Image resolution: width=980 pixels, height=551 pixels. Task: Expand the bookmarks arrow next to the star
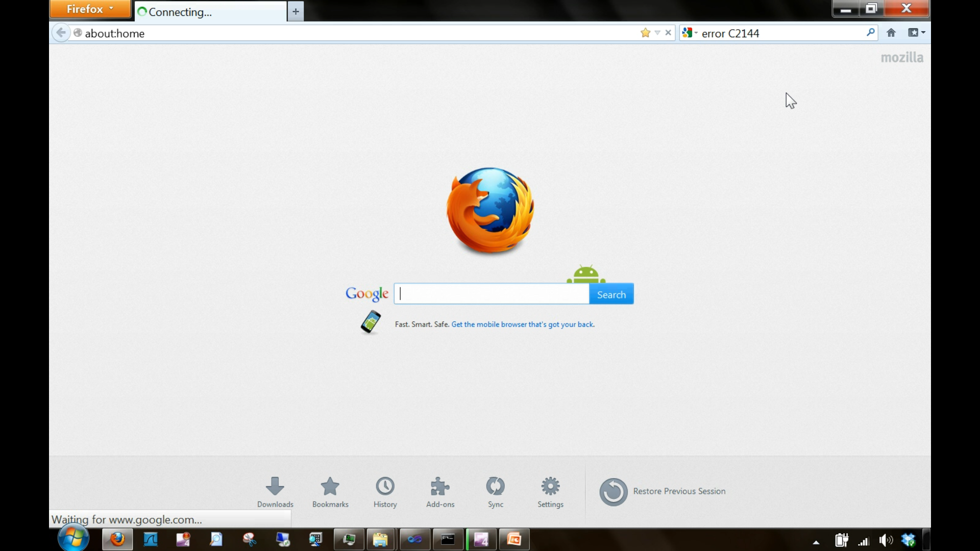click(657, 32)
